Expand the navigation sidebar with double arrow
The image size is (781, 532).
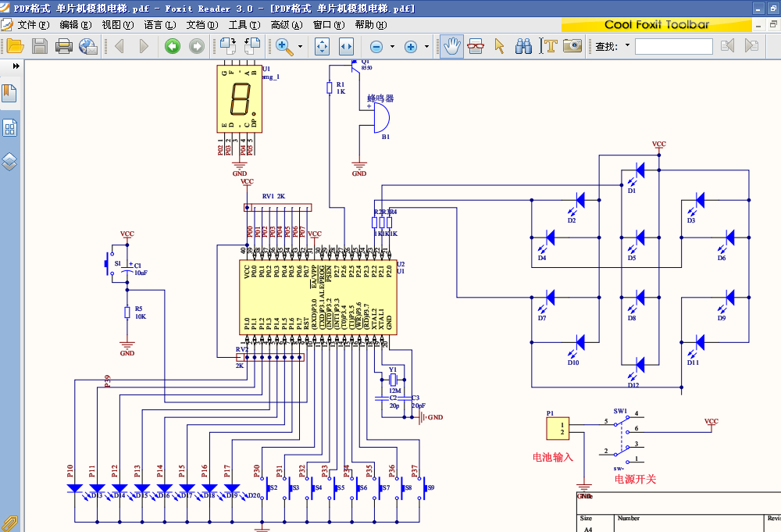coord(16,66)
